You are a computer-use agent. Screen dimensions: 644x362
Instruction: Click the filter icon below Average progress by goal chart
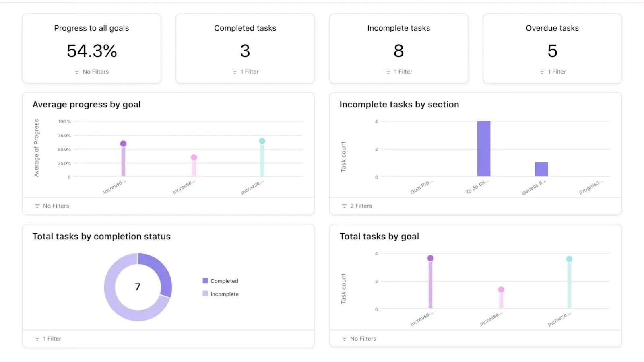click(x=36, y=206)
